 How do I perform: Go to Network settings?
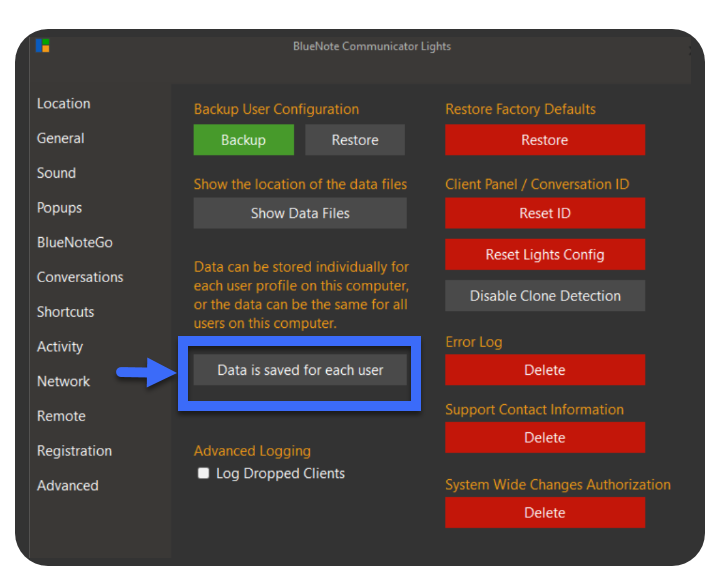point(64,381)
